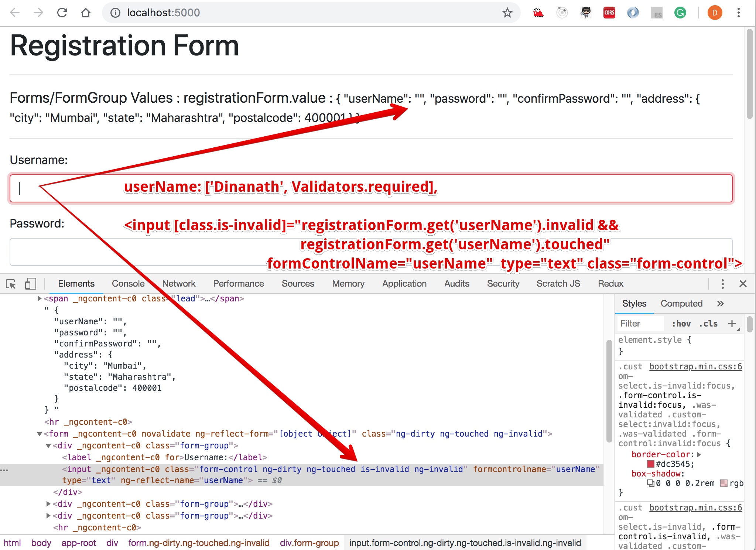
Task: Open bootstrap.min.css:6 source link
Action: [695, 366]
